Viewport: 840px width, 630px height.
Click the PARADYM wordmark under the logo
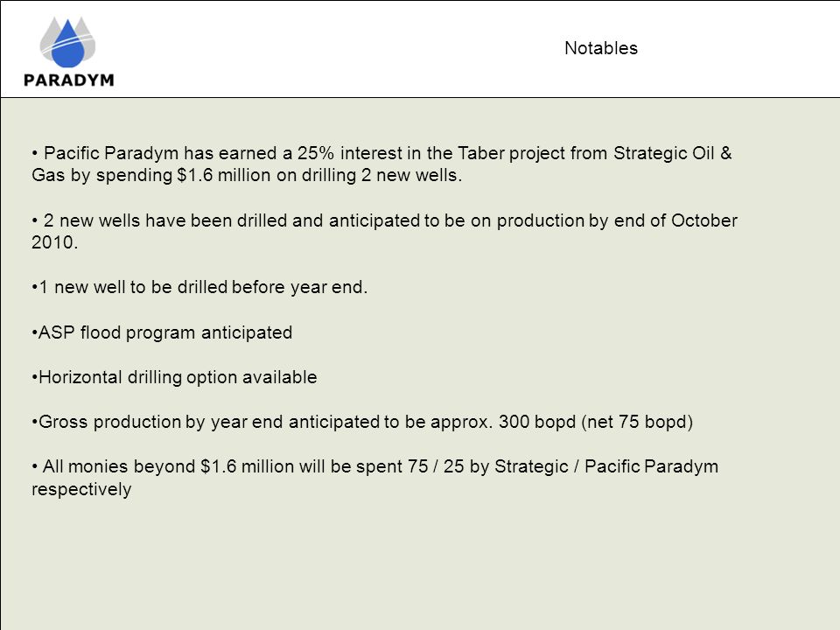(68, 80)
